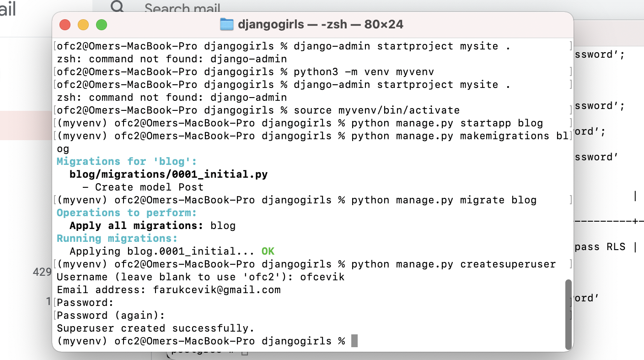Screen dimensions: 644x360
Task: Click the djangogirls folder icon in title bar
Action: [227, 24]
